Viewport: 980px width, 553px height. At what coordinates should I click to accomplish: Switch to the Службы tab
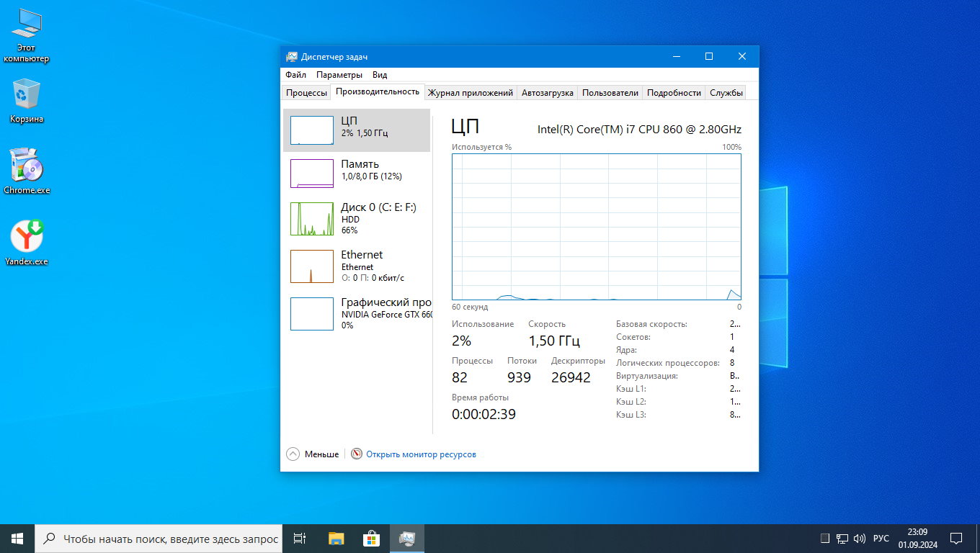[x=726, y=93]
